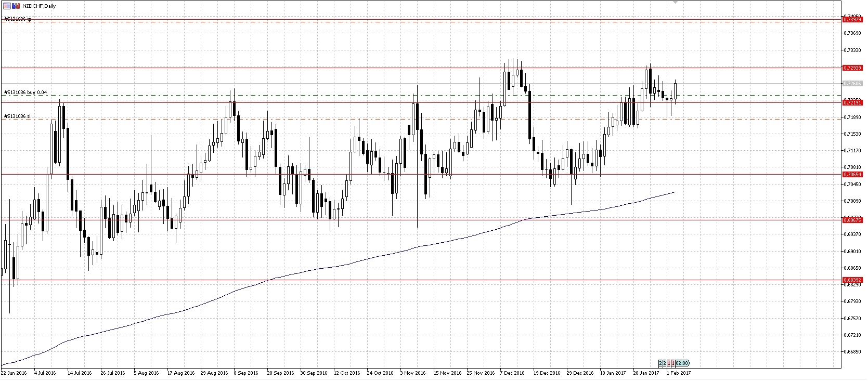Click the 0.69675 horizontal line price tag
This screenshot has width=868, height=381.
(852, 220)
